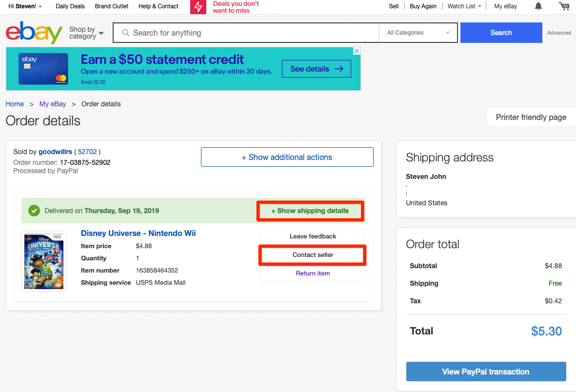Click Contact seller button

[313, 255]
